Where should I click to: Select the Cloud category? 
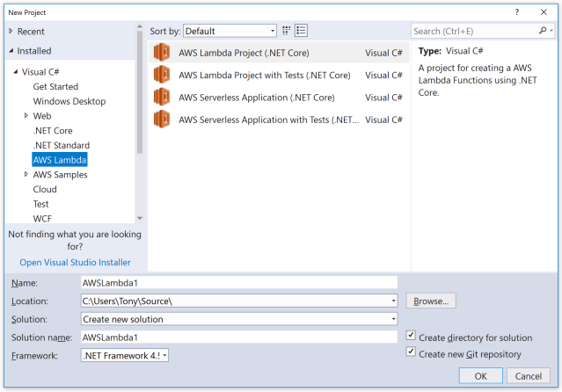tap(45, 189)
